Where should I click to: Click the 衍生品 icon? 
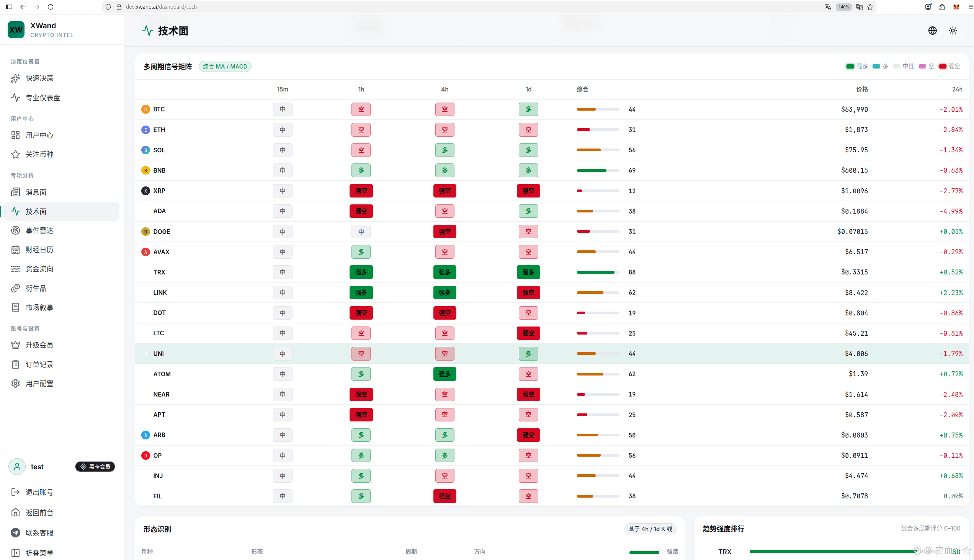pos(15,288)
